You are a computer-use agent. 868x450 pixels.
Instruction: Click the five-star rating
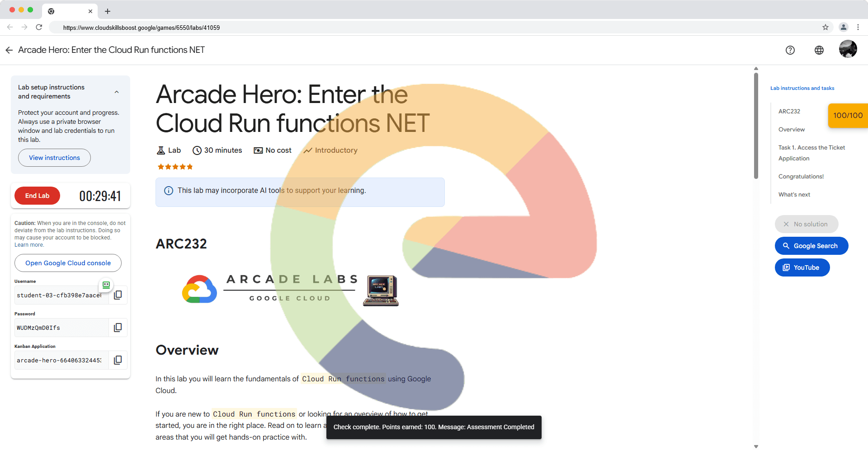tap(175, 167)
